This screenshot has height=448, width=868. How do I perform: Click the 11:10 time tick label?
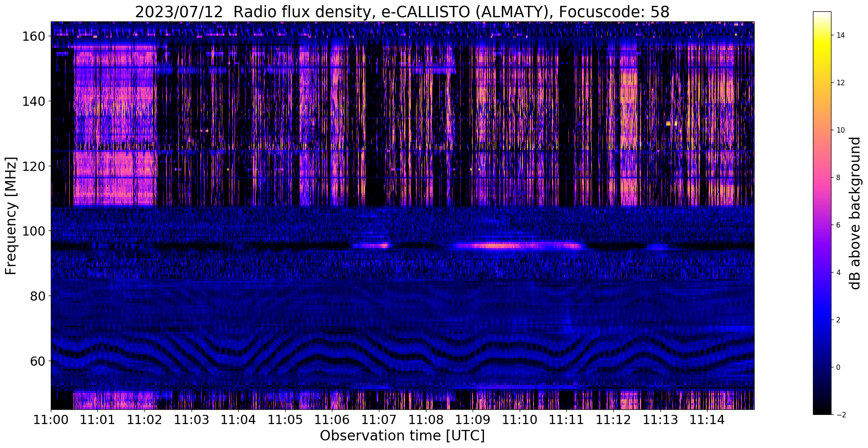pos(520,419)
